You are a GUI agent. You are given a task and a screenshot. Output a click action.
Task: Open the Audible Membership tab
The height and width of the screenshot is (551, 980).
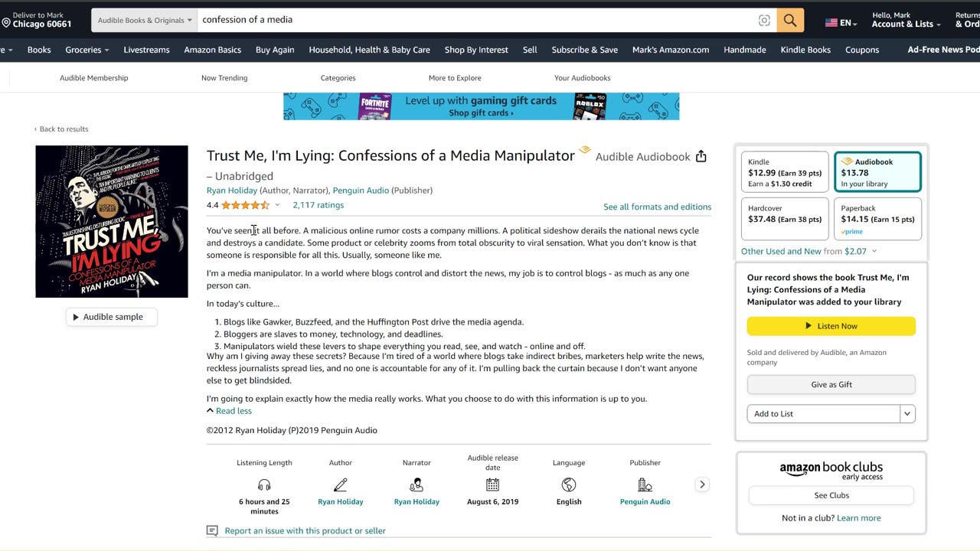click(x=94, y=78)
